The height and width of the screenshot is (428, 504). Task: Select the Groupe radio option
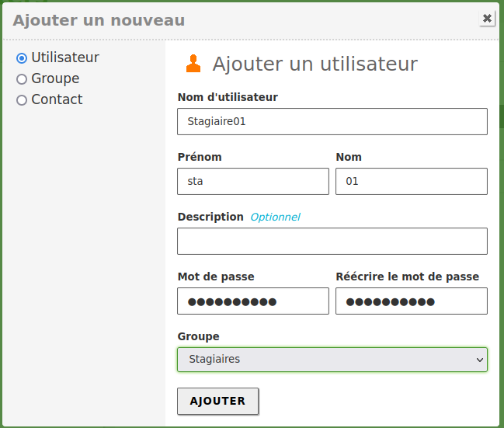[x=22, y=79]
